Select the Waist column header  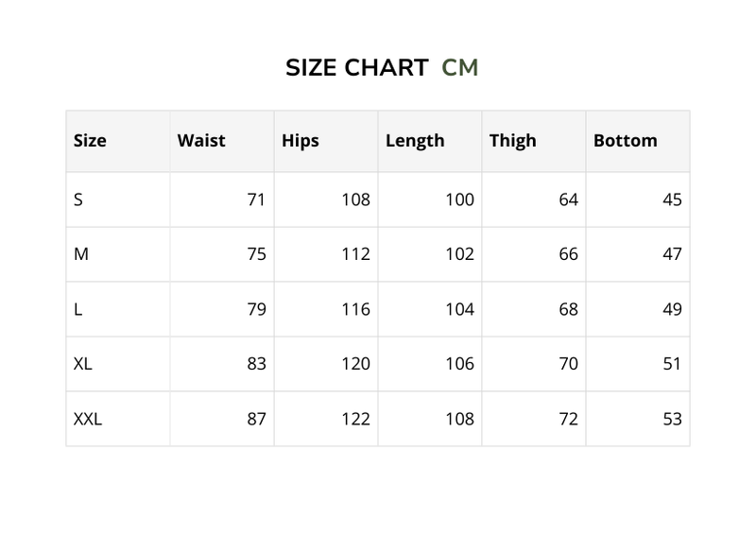201,141
